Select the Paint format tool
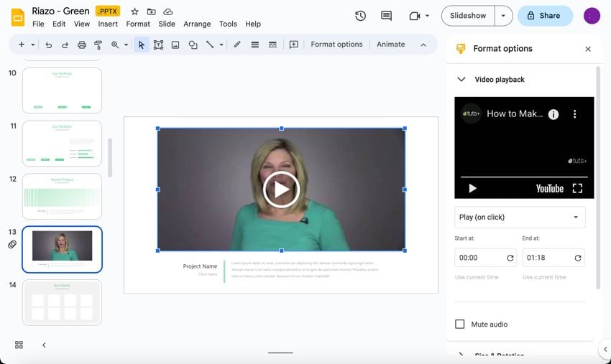The width and height of the screenshot is (611, 364). tap(98, 45)
